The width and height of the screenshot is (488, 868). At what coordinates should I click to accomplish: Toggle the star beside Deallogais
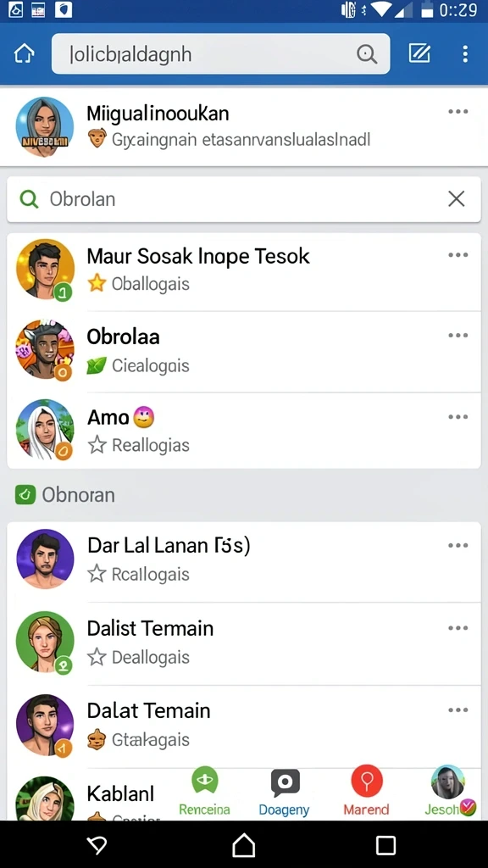click(x=97, y=657)
